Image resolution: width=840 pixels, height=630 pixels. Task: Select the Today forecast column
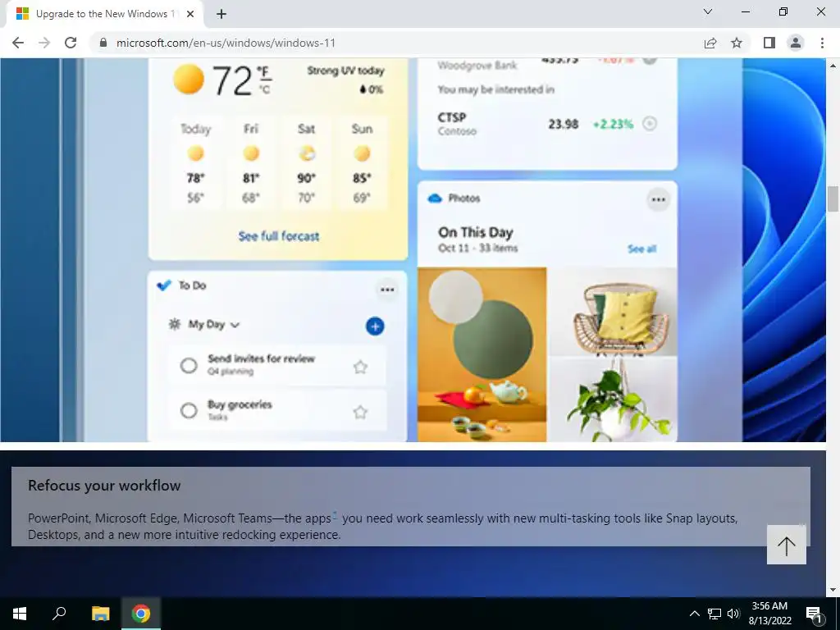[x=195, y=162]
